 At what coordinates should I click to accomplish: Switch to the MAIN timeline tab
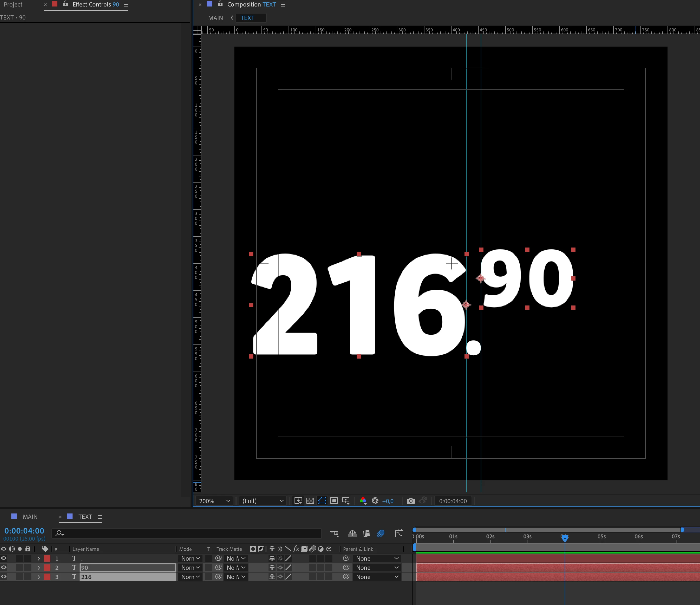30,517
